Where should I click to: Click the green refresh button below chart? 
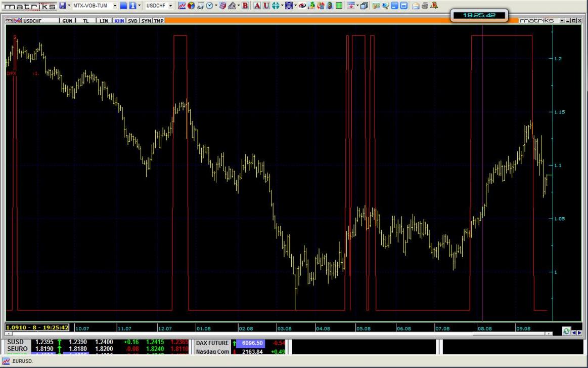click(x=566, y=332)
